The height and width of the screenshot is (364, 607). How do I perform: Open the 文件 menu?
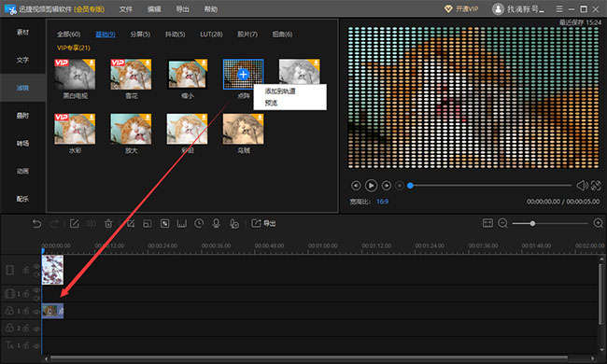click(x=125, y=9)
